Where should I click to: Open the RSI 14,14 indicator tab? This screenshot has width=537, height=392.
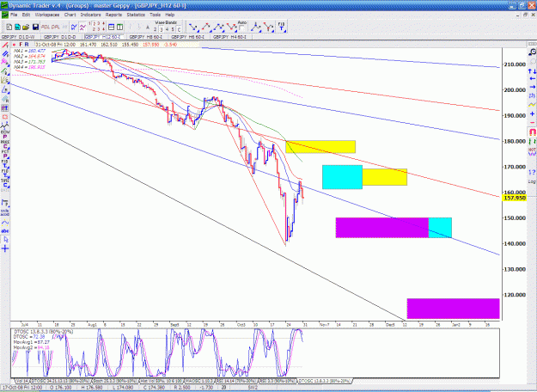[x=236, y=381]
